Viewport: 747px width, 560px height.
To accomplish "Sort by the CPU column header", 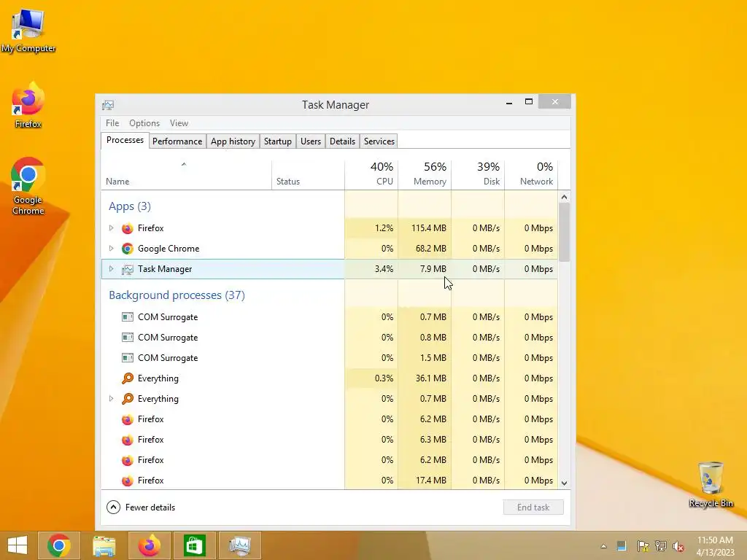I will 371,175.
